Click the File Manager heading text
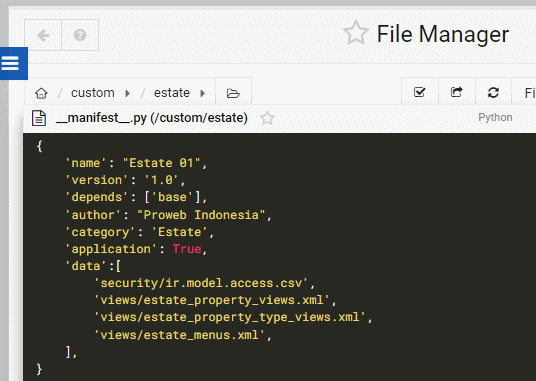The width and height of the screenshot is (536, 381). 443,34
